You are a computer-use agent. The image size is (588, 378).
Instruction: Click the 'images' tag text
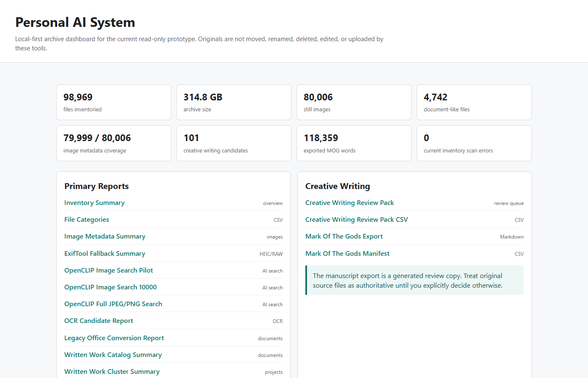(x=275, y=237)
